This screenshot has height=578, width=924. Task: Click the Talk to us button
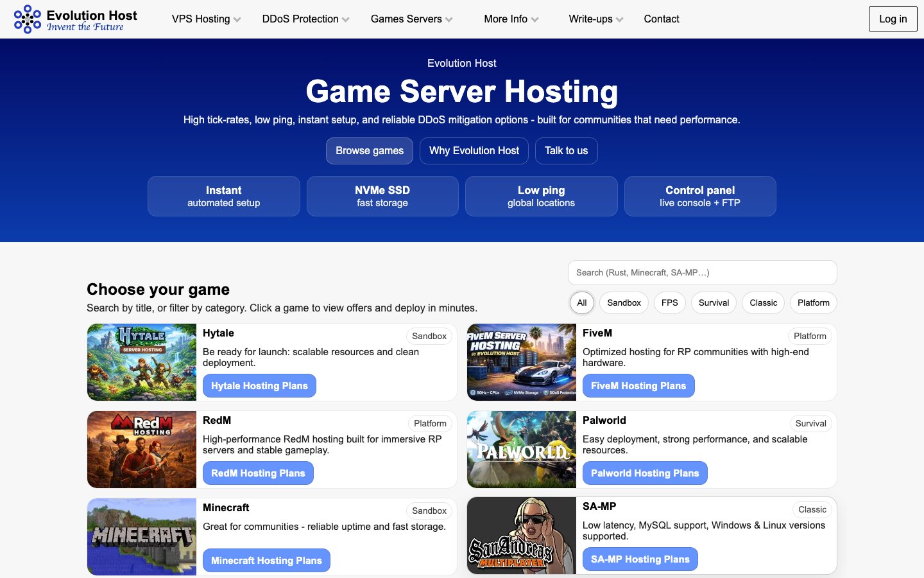click(567, 151)
